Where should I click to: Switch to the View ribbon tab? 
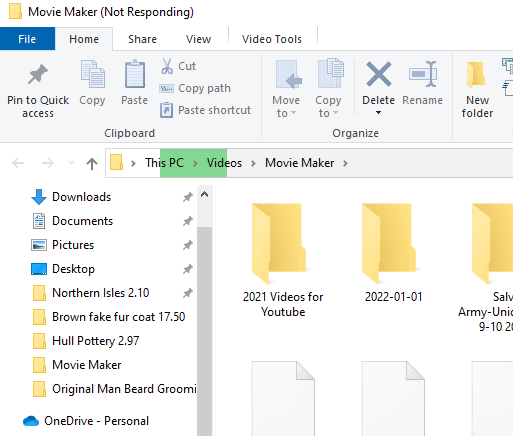(x=198, y=39)
